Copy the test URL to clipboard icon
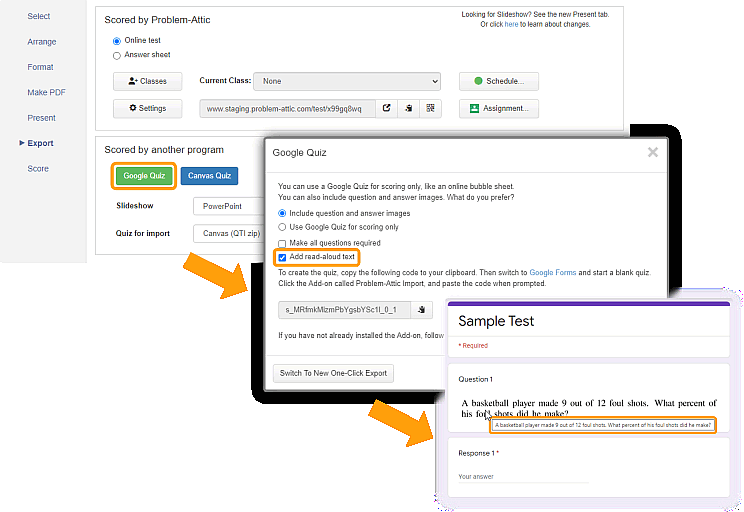Screen dimensions: 744x512 (409, 108)
